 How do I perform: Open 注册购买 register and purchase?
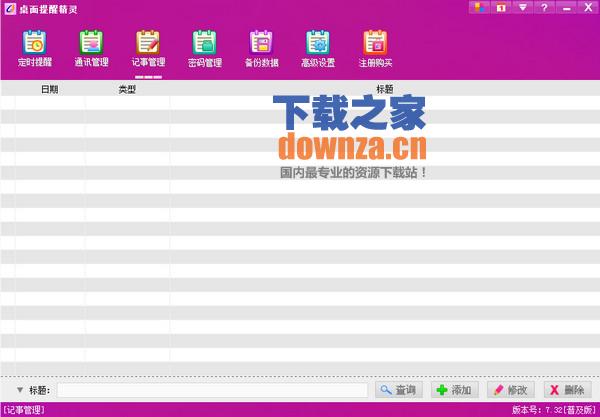375,49
